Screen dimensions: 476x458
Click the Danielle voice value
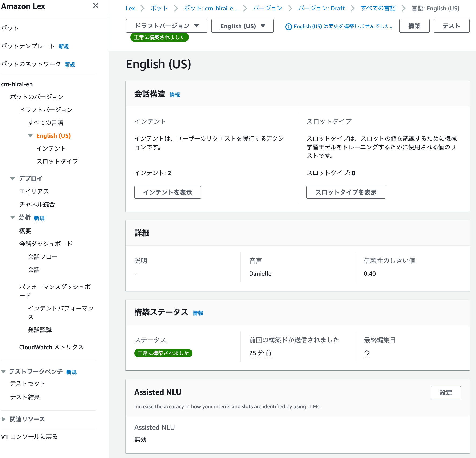click(x=260, y=274)
